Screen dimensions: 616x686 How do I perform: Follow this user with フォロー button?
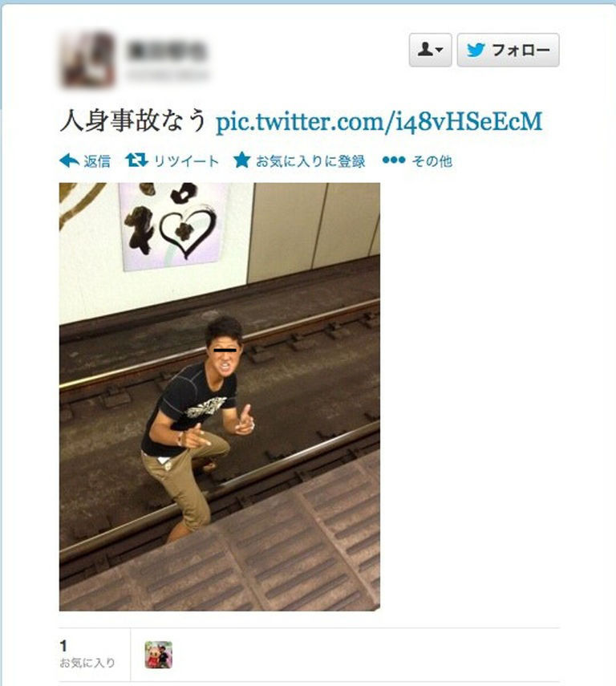coord(508,50)
